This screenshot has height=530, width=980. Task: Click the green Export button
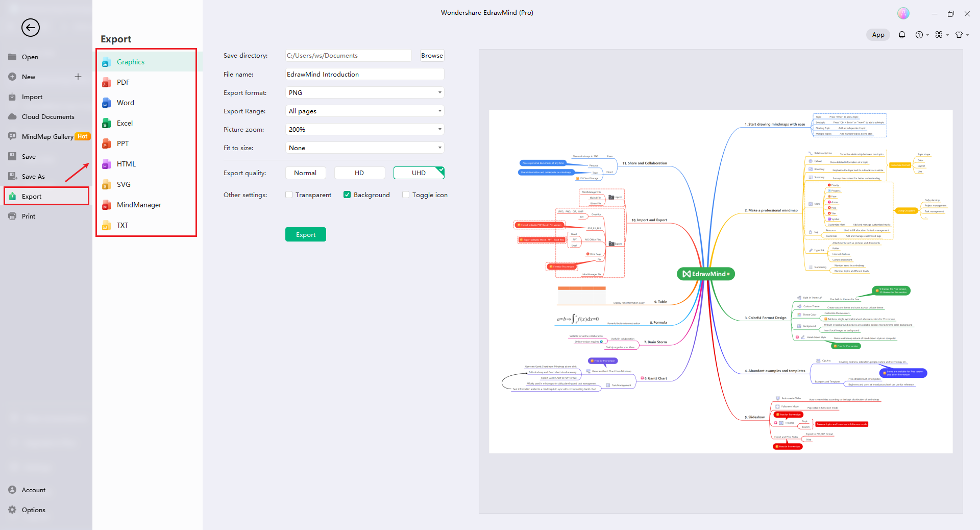(x=306, y=234)
